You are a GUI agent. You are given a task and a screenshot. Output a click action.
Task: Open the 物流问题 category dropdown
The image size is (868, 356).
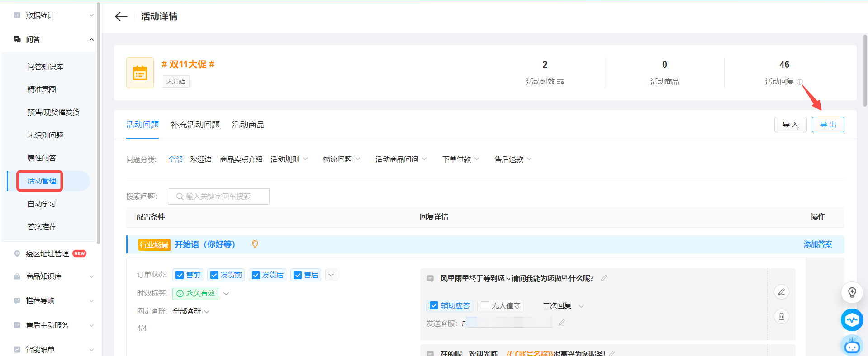tap(358, 159)
